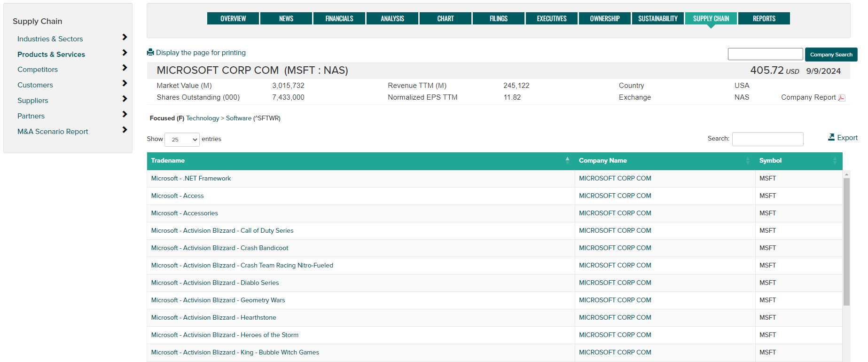This screenshot has width=868, height=362.
Task: Open Crash Team Racing Nitro-Fueled tradename
Action: [242, 265]
